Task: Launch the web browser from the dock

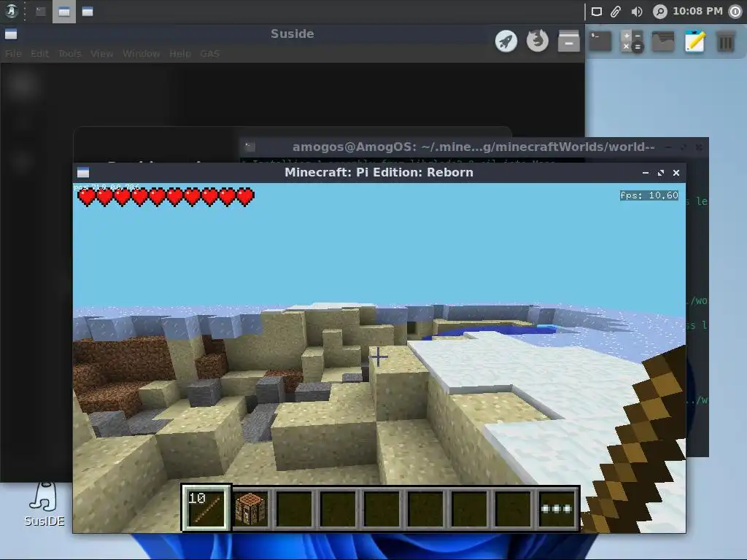Action: pos(538,41)
